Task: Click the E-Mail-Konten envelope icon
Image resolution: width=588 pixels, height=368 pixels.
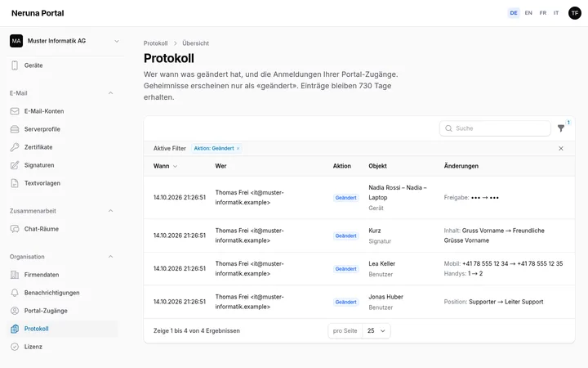Action: click(x=15, y=111)
